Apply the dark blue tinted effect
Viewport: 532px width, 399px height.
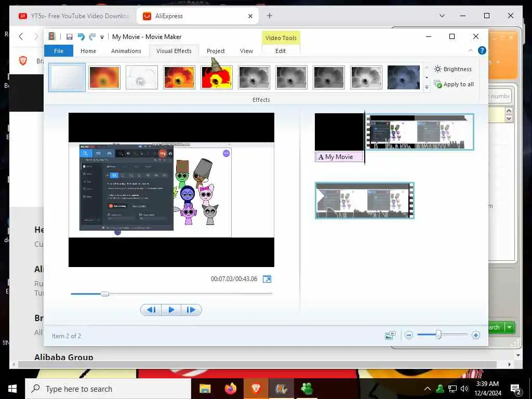pyautogui.click(x=403, y=78)
